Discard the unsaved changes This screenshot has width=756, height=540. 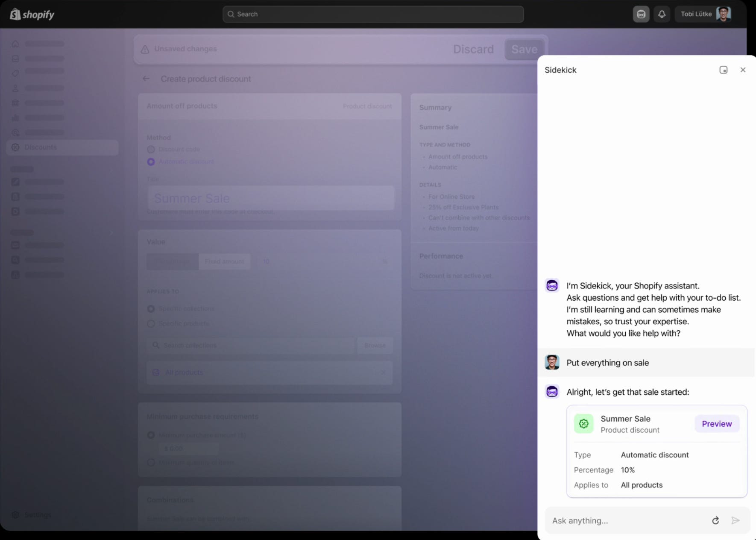[x=473, y=50]
